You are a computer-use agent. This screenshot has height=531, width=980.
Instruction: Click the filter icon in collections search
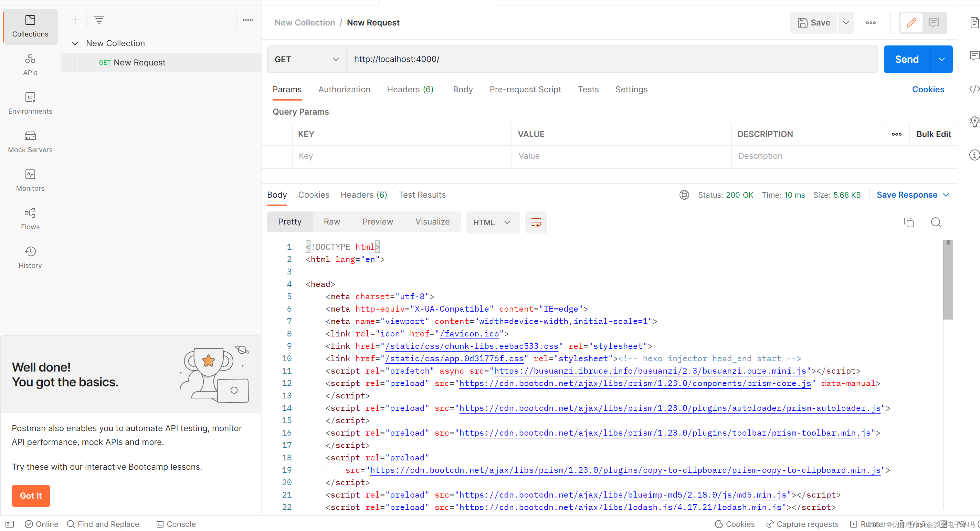pos(99,20)
